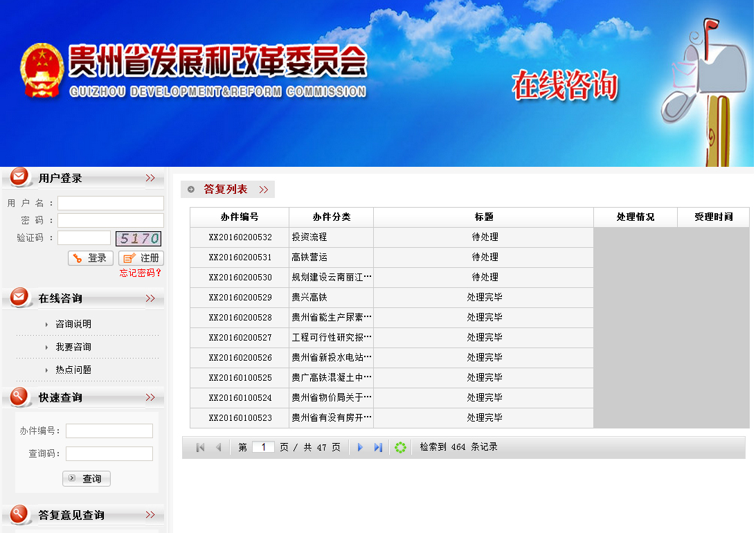
Task: Expand 快速查询 section double-arrow
Action: tap(150, 397)
